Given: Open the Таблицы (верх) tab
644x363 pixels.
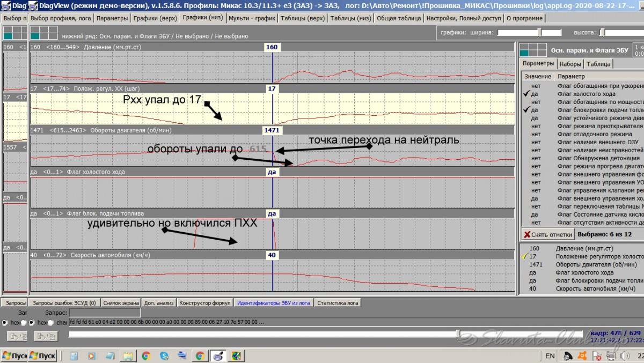Looking at the screenshot, I should tap(302, 18).
